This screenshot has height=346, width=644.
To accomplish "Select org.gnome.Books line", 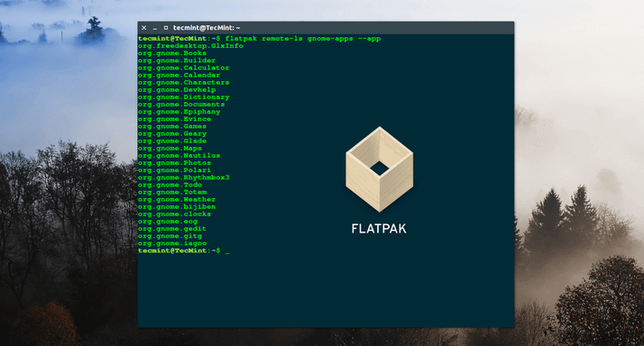I will pos(172,53).
